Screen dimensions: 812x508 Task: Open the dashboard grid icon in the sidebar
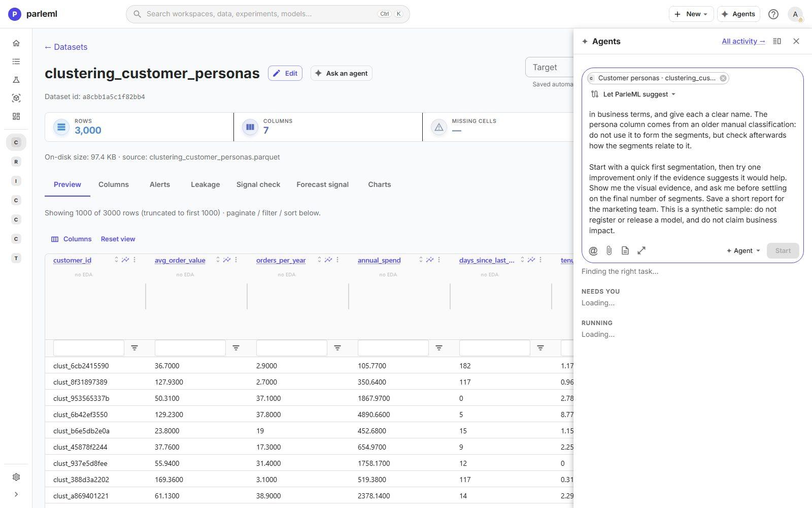click(16, 116)
